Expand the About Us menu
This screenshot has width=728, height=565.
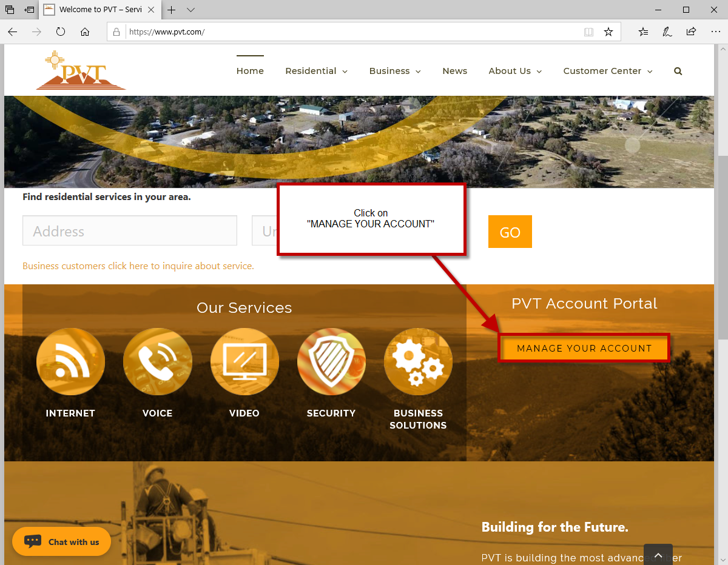coord(515,71)
